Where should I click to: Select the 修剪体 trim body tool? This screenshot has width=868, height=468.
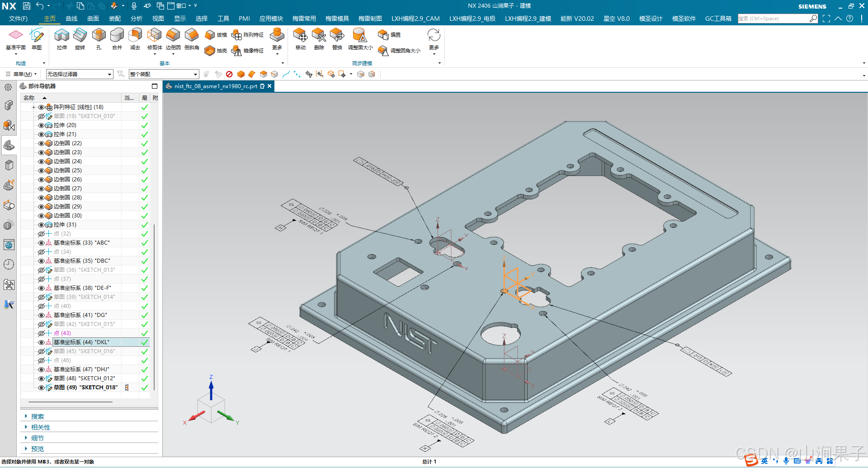(x=155, y=39)
